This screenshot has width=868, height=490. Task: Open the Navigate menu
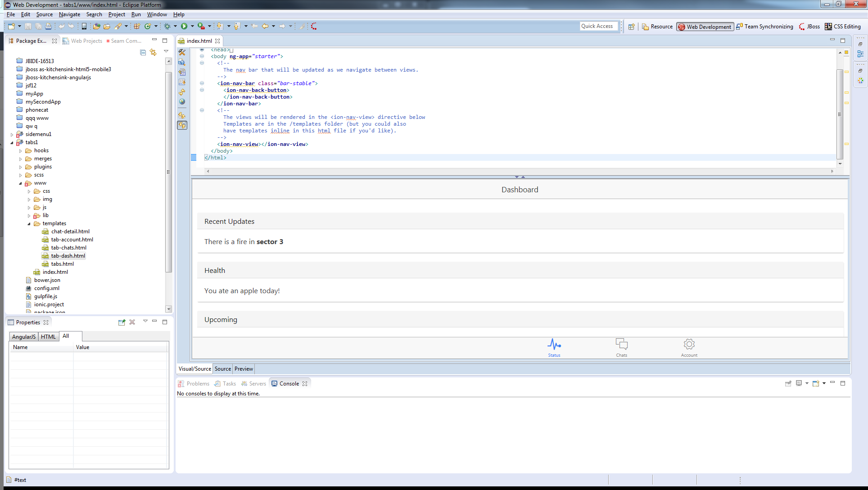pyautogui.click(x=69, y=14)
